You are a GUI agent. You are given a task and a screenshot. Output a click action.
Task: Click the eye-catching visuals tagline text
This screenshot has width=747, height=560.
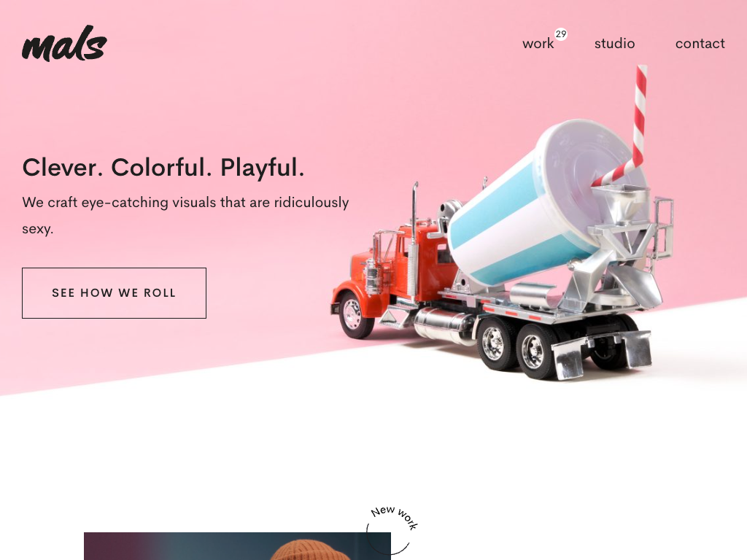coord(185,215)
